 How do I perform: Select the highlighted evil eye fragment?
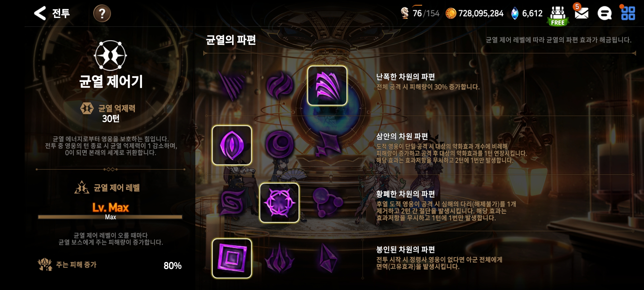[x=232, y=145]
